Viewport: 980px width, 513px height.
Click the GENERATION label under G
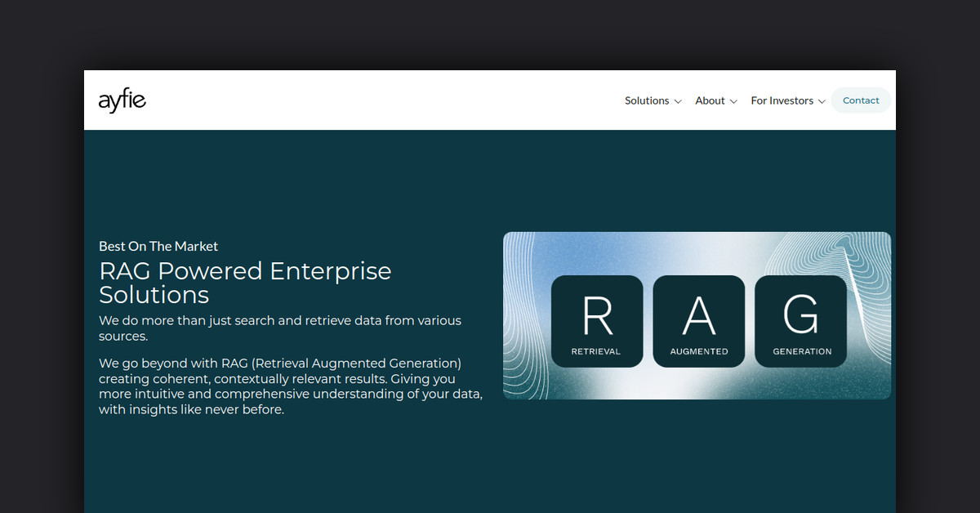(802, 351)
